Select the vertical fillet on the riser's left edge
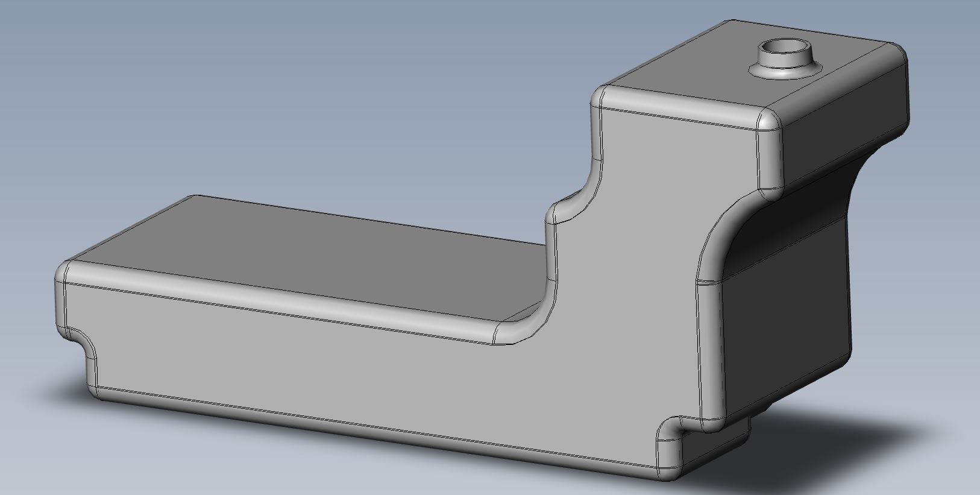 pyautogui.click(x=596, y=133)
